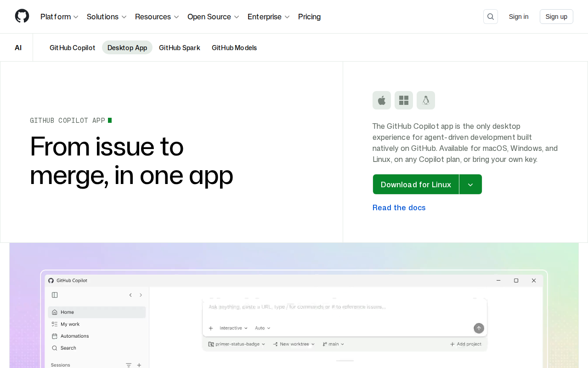This screenshot has width=588, height=368.
Task: Toggle the sidebar panel icon in app
Action: click(55, 295)
